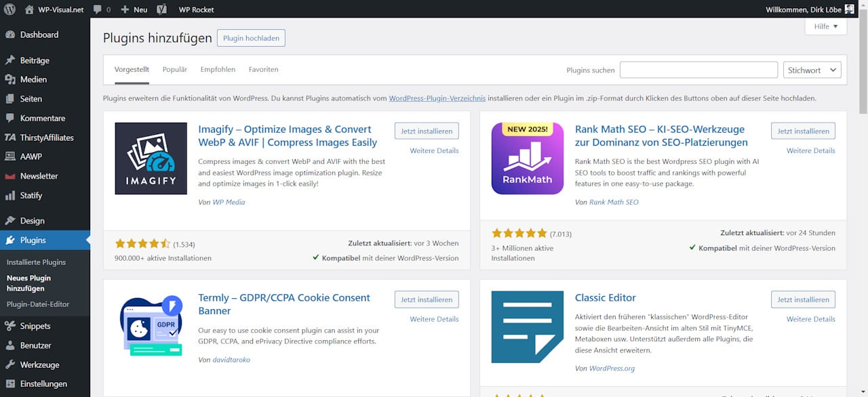Image resolution: width=868 pixels, height=397 pixels.
Task: Click the user avatar beside Dirk Löbe
Action: tap(849, 9)
